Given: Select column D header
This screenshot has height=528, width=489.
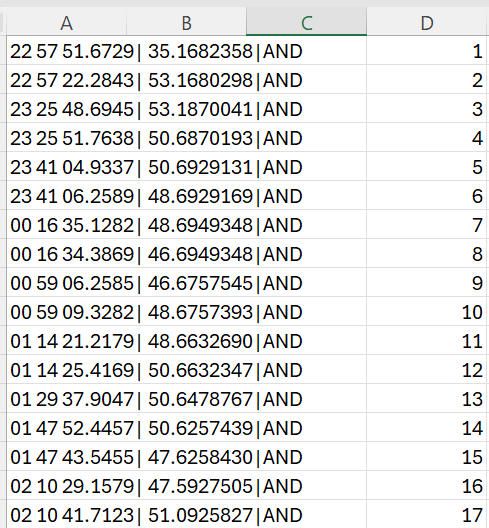Looking at the screenshot, I should click(427, 23).
